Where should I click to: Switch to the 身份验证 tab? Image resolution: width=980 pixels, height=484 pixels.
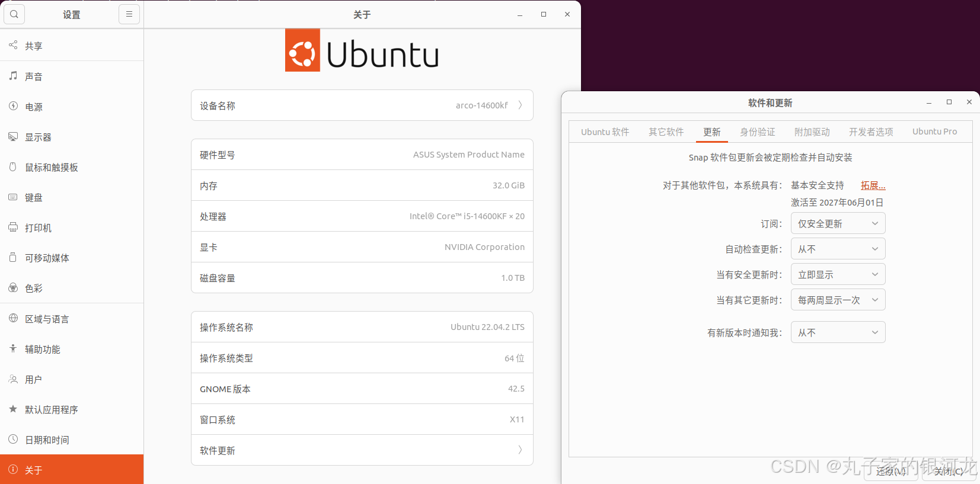click(757, 132)
